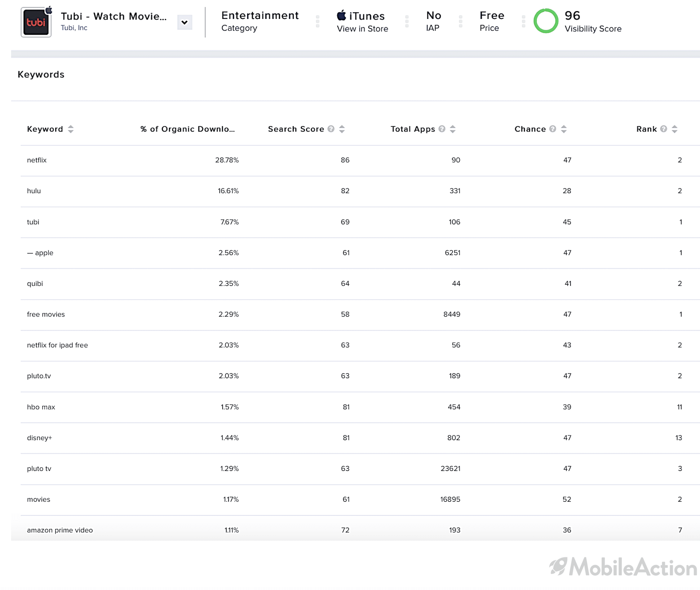Click the iTunes View in Store link
Screen dimensions: 700x590
pyautogui.click(x=362, y=22)
